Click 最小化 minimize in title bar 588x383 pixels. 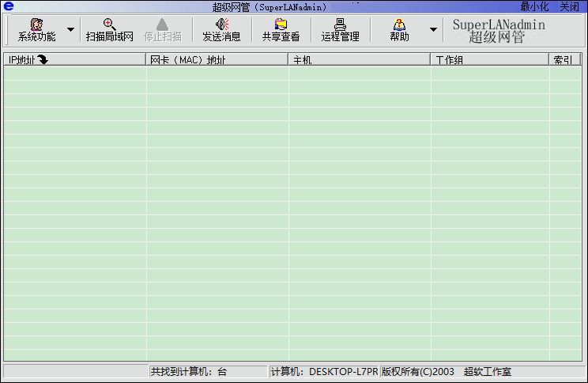point(534,6)
